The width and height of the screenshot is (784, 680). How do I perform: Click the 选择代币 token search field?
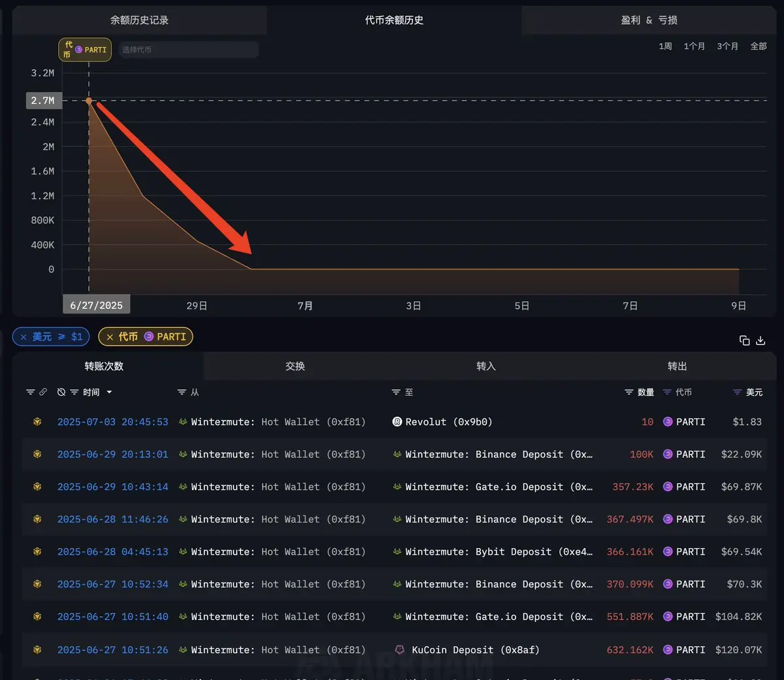tap(188, 50)
